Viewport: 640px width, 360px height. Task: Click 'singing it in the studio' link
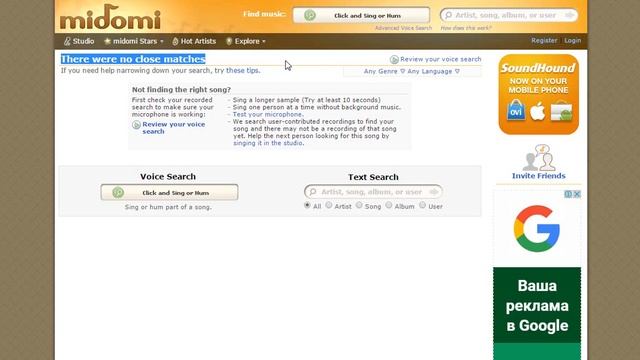(268, 143)
